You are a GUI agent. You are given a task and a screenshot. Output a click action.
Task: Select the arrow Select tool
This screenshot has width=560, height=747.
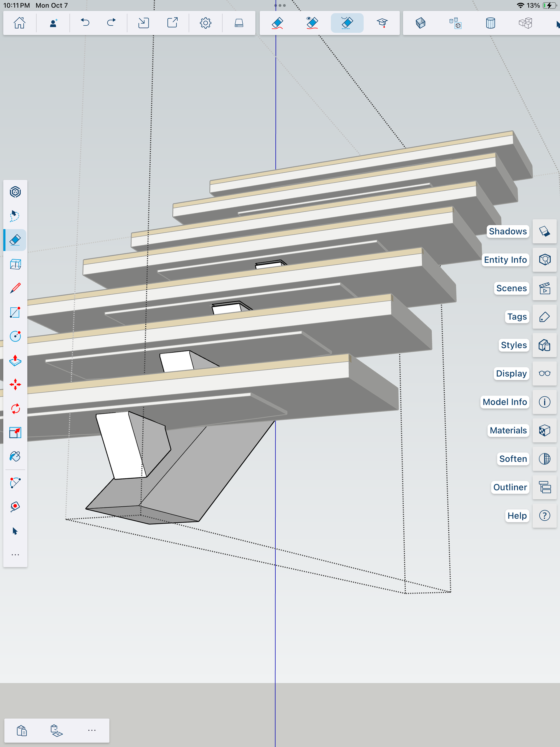click(15, 531)
